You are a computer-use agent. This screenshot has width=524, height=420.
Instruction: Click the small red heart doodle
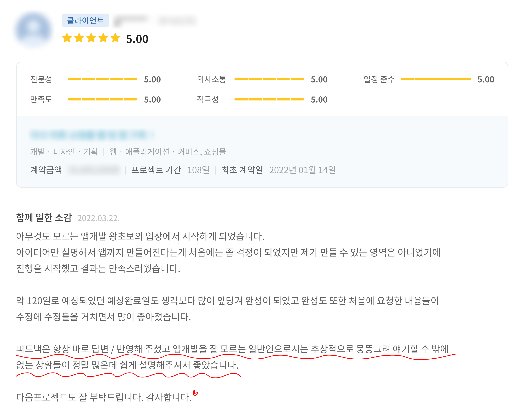coord(195,393)
